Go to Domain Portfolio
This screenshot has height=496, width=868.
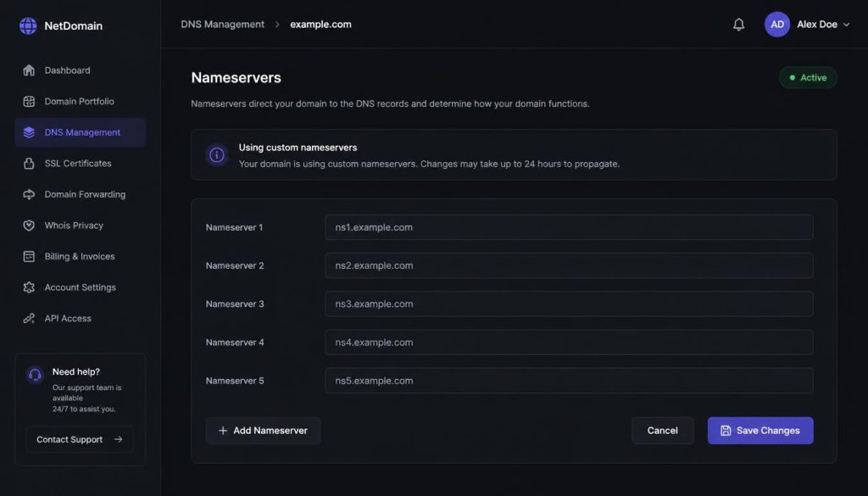pyautogui.click(x=81, y=101)
